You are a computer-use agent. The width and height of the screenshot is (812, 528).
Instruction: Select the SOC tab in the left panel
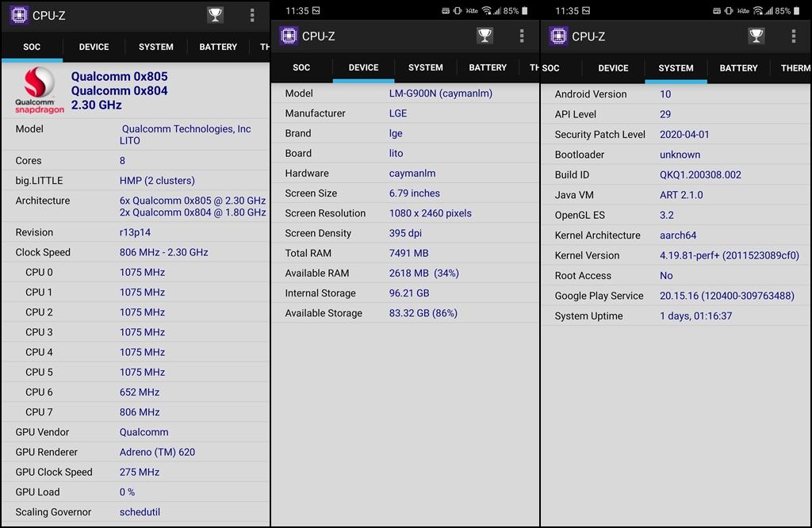[x=32, y=47]
